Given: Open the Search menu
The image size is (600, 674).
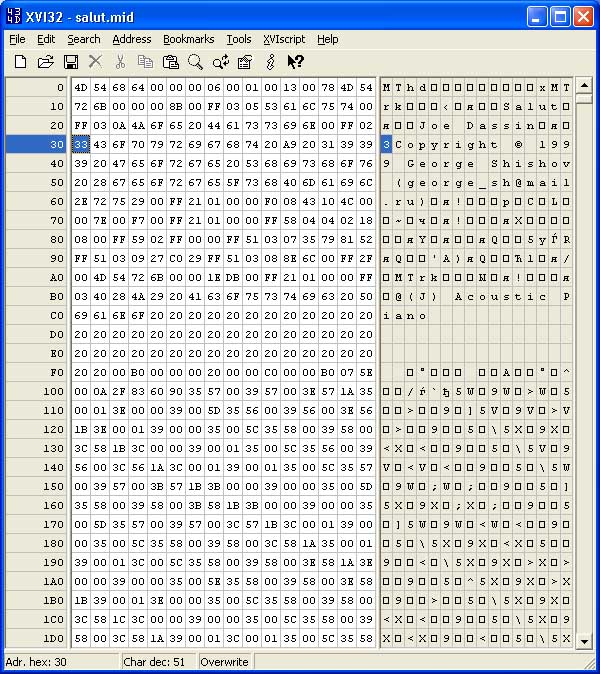Looking at the screenshot, I should tap(84, 39).
